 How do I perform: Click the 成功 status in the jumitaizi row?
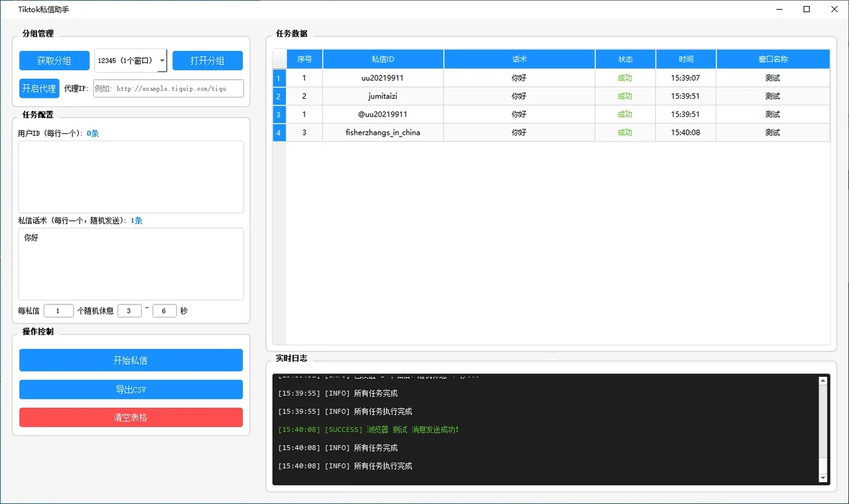(x=625, y=96)
